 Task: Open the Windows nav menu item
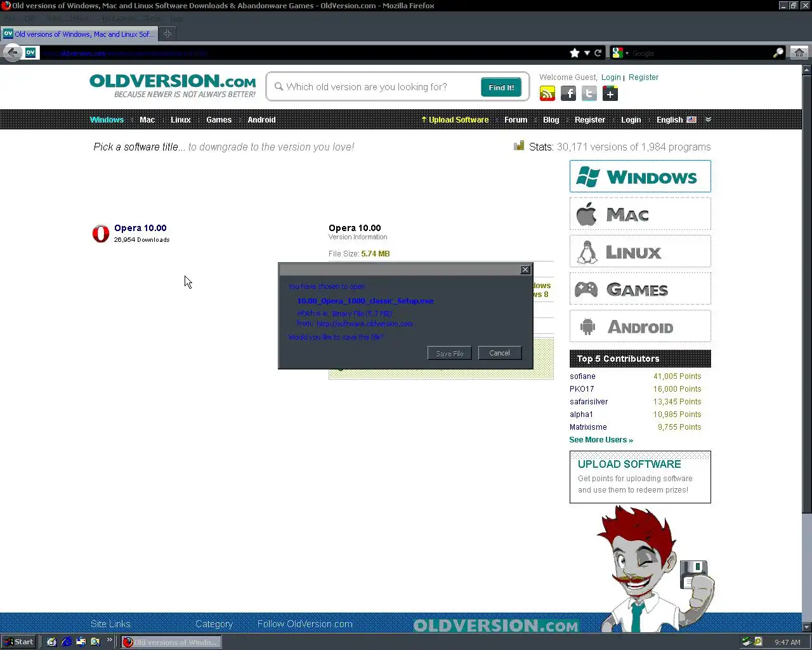(x=107, y=120)
